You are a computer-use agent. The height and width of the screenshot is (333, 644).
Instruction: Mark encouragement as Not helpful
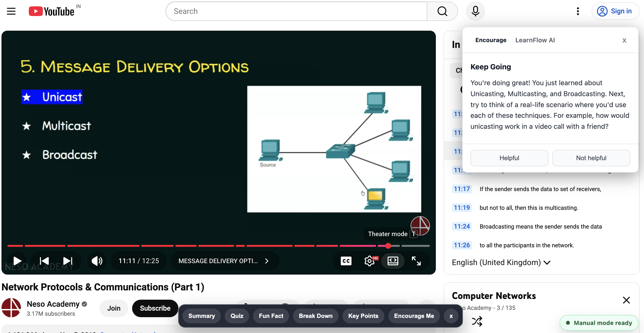coord(591,158)
